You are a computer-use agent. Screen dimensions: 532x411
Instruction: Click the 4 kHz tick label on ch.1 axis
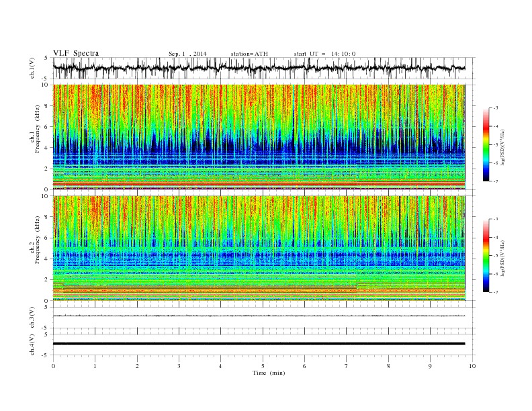47,148
